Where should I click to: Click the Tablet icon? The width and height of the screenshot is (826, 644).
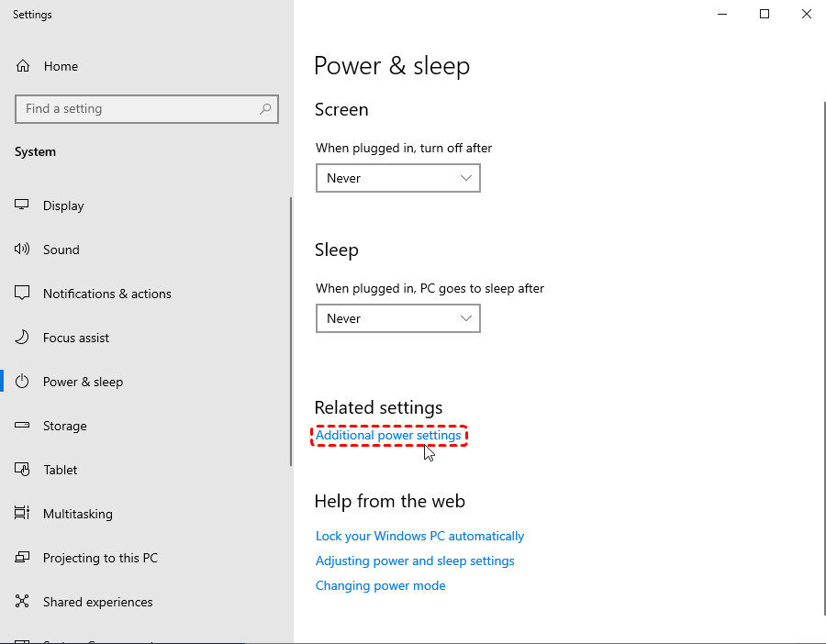(x=22, y=469)
